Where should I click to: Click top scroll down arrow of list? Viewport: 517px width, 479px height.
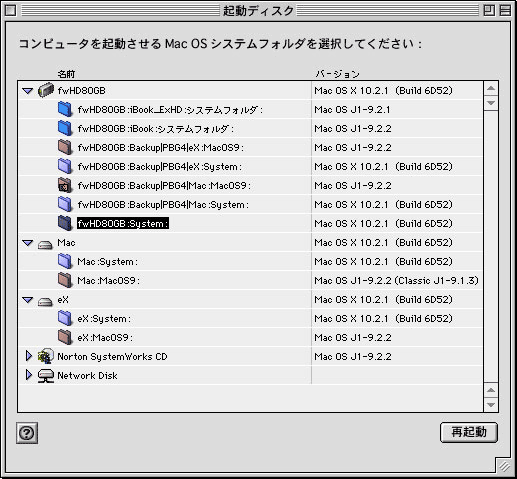[491, 103]
